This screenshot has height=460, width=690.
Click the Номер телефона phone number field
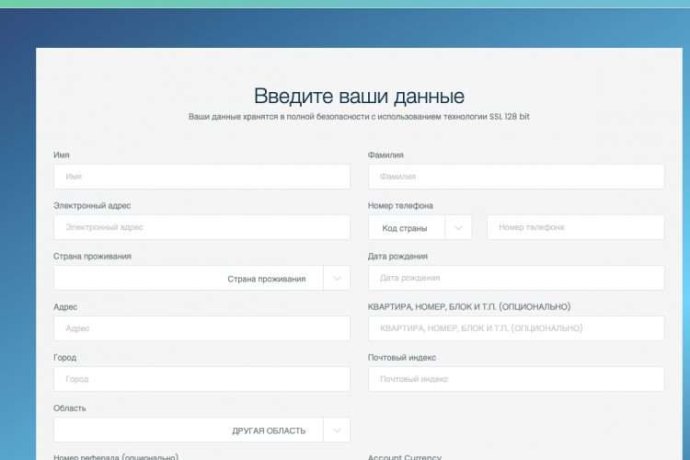click(576, 227)
